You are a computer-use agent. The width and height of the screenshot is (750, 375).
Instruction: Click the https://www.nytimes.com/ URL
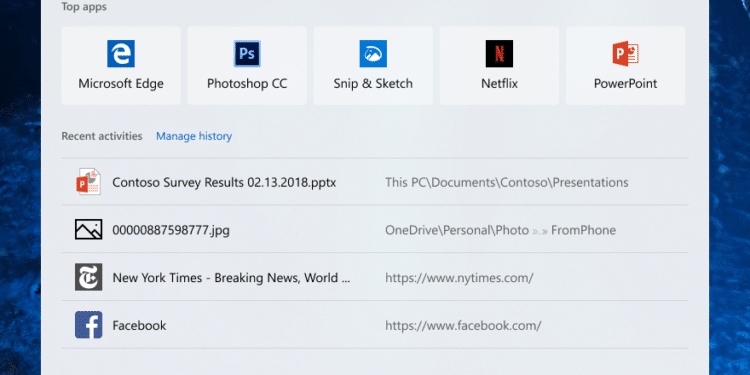point(459,278)
